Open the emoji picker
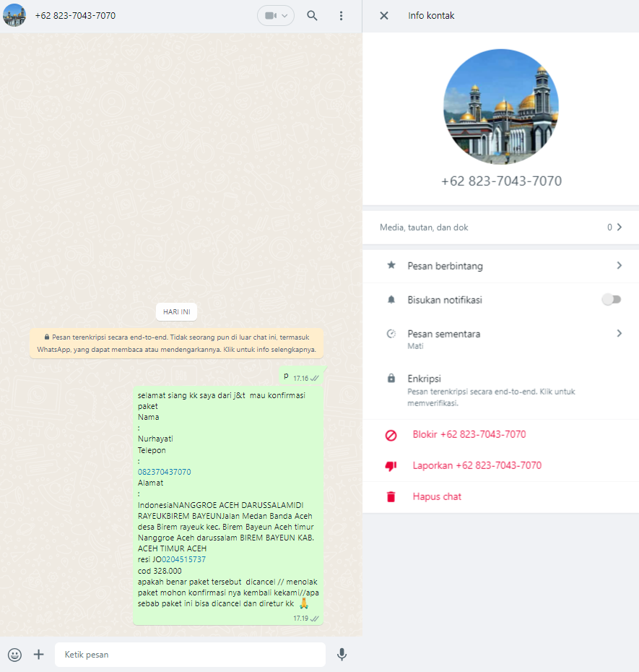Image resolution: width=639 pixels, height=672 pixels. [x=14, y=655]
